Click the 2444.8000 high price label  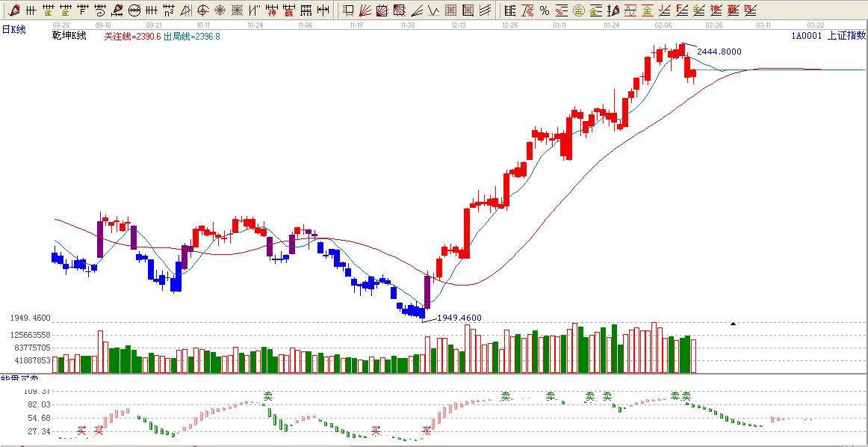click(719, 52)
